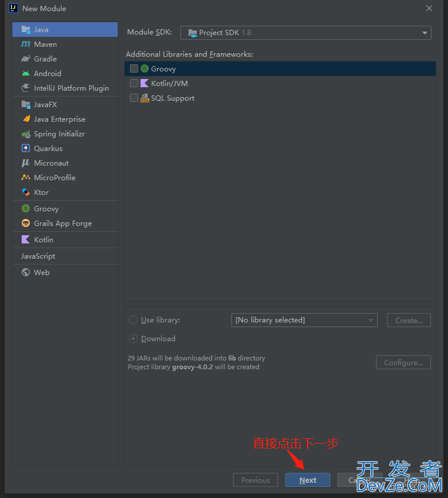Select the SQL Support label in frameworks list

pos(173,98)
